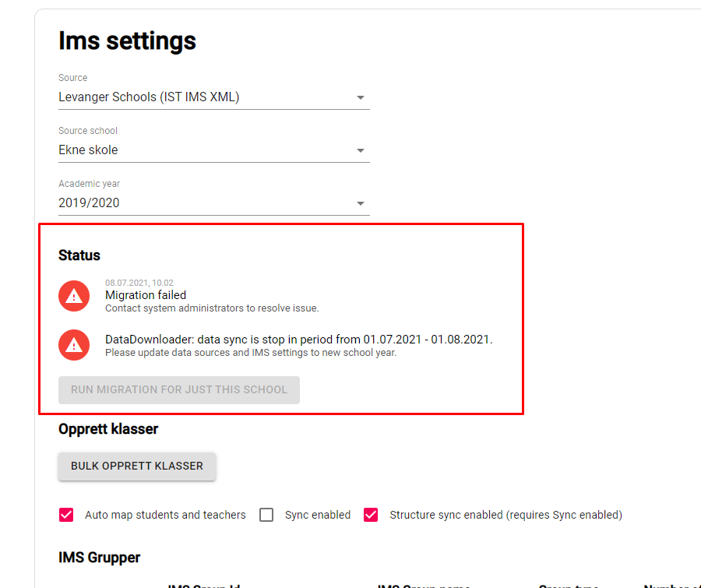Click the IMS Grupper section heading
Image resolution: width=701 pixels, height=588 pixels.
(x=100, y=558)
